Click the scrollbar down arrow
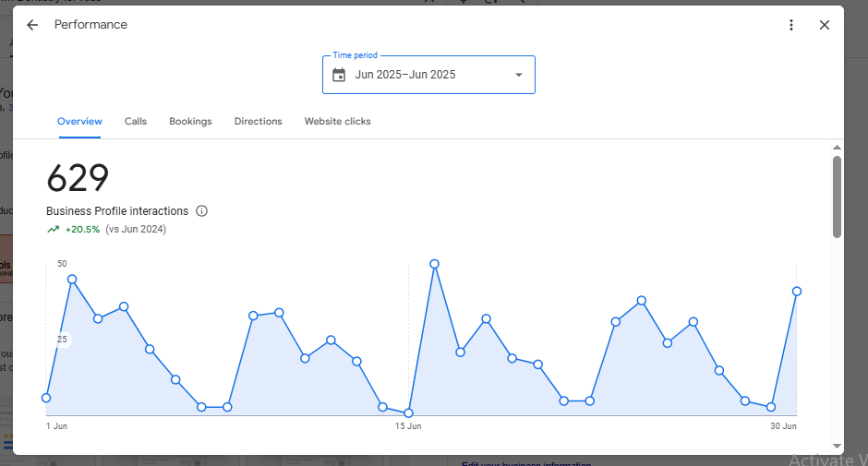 click(837, 445)
